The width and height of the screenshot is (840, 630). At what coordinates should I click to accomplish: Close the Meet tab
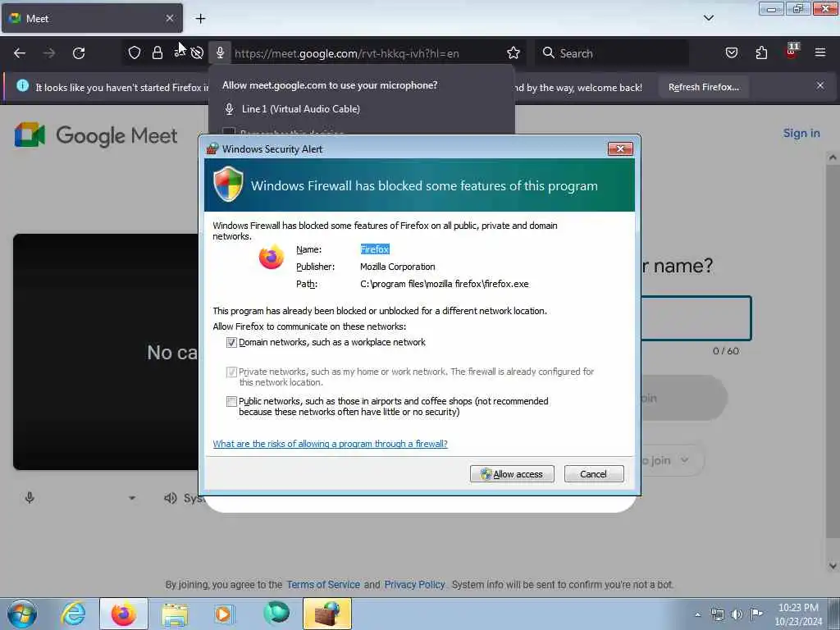tap(170, 18)
